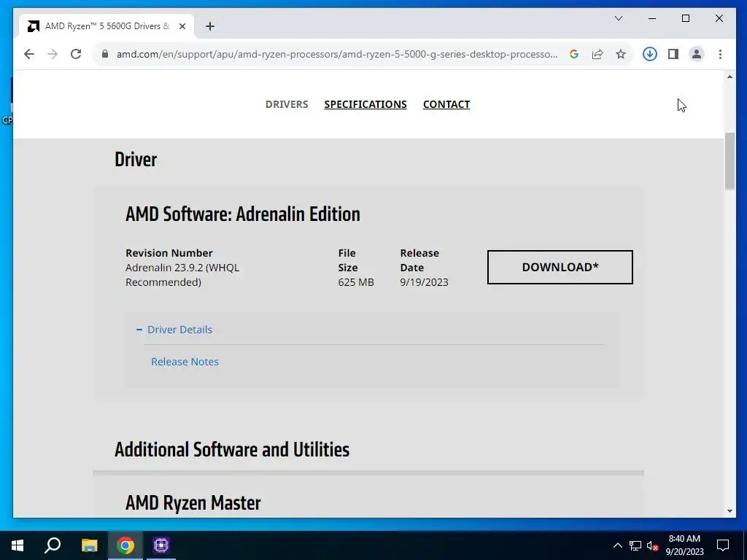This screenshot has height=560, width=747.
Task: Bookmark this page with the star
Action: pos(620,54)
